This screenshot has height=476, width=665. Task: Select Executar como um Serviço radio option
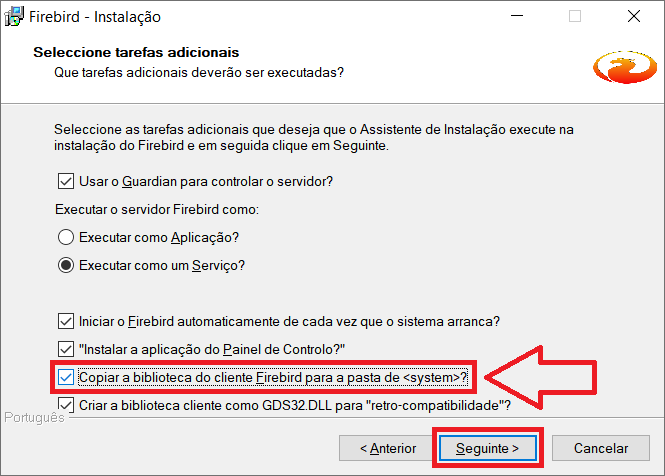point(66,265)
